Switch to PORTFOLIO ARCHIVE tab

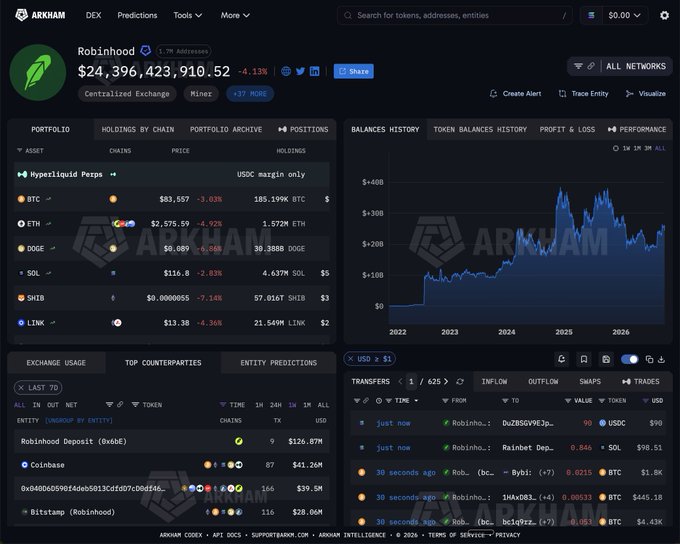[x=226, y=129]
